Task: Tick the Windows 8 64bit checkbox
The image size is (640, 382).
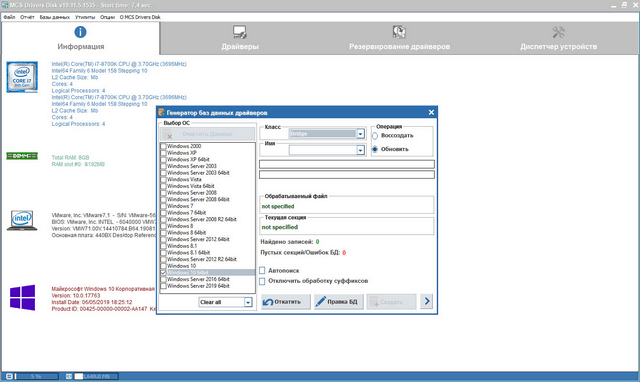Action: point(163,233)
